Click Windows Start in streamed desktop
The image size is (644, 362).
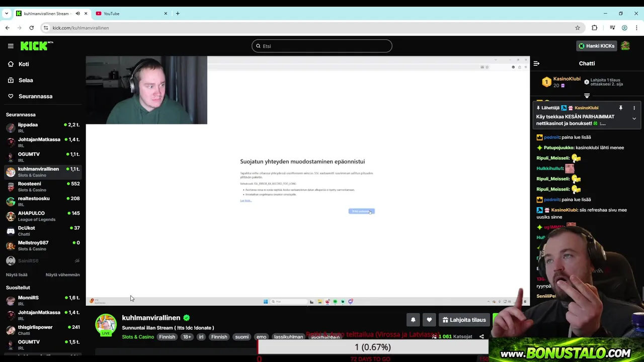[x=266, y=302]
